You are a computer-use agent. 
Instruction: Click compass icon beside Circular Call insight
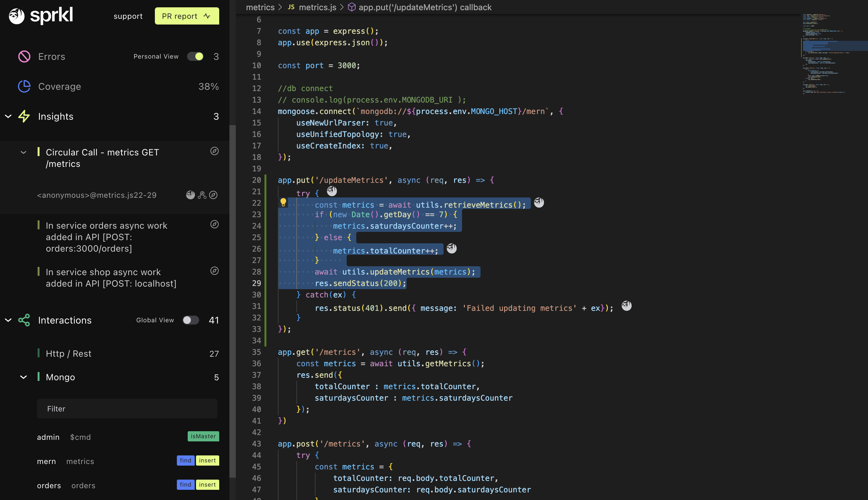214,151
